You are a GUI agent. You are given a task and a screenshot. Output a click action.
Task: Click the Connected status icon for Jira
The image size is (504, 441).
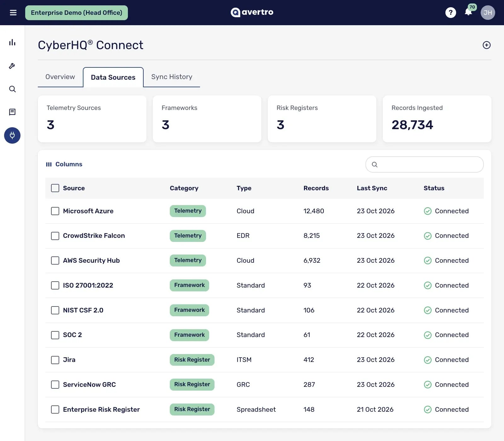(427, 360)
